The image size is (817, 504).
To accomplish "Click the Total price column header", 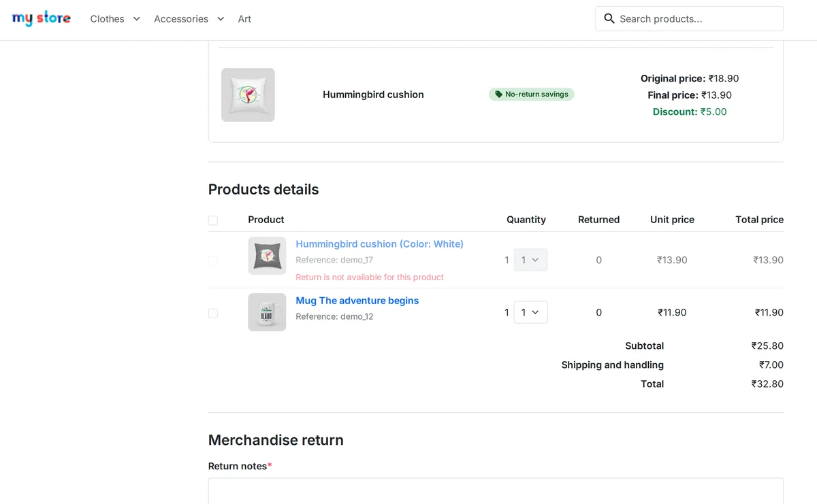I will coord(759,220).
